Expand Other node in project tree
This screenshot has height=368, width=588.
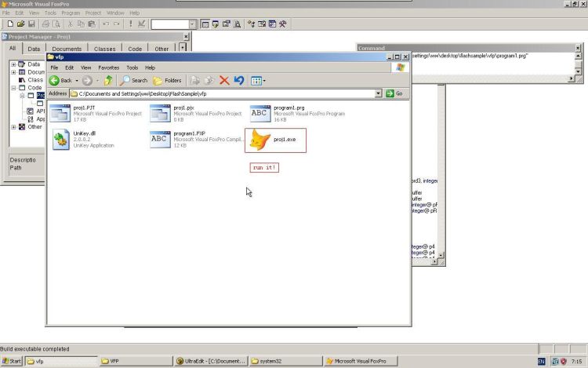13,127
